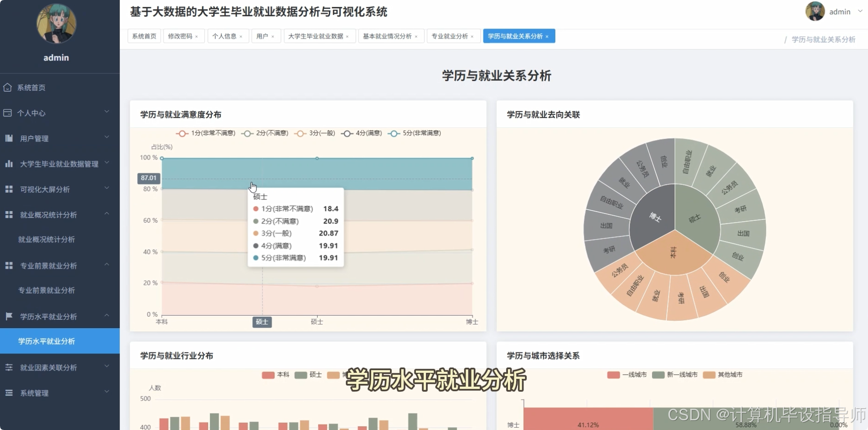Collapse the 就业概况统计分析 section chevron

(107, 214)
